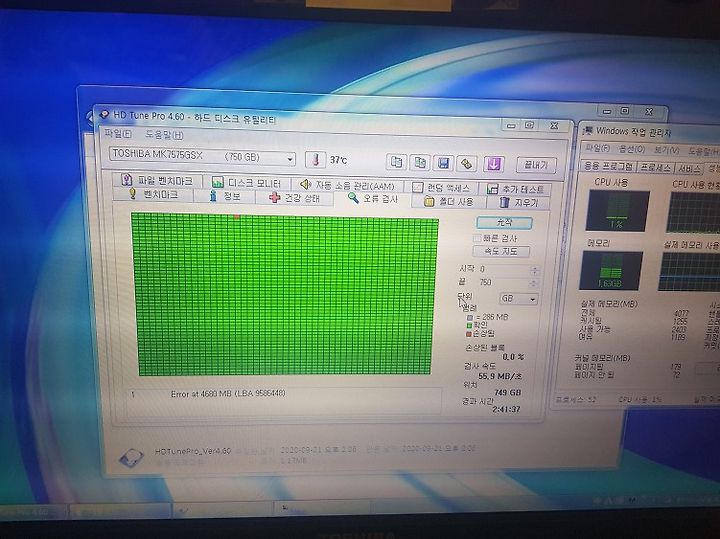Click the green 확인 legend swatch

[469, 326]
